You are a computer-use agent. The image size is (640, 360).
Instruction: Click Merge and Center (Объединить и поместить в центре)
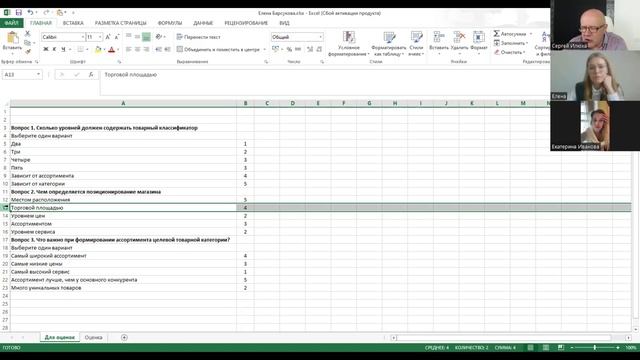[218, 49]
